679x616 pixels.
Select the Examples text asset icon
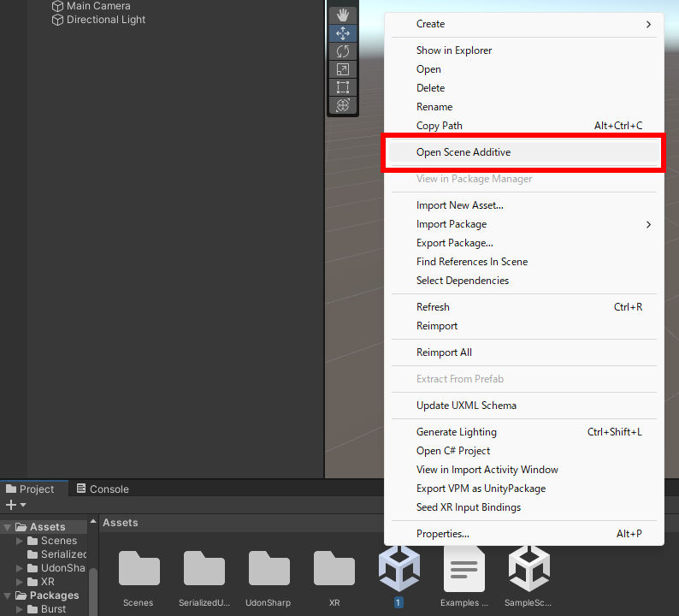[463, 568]
